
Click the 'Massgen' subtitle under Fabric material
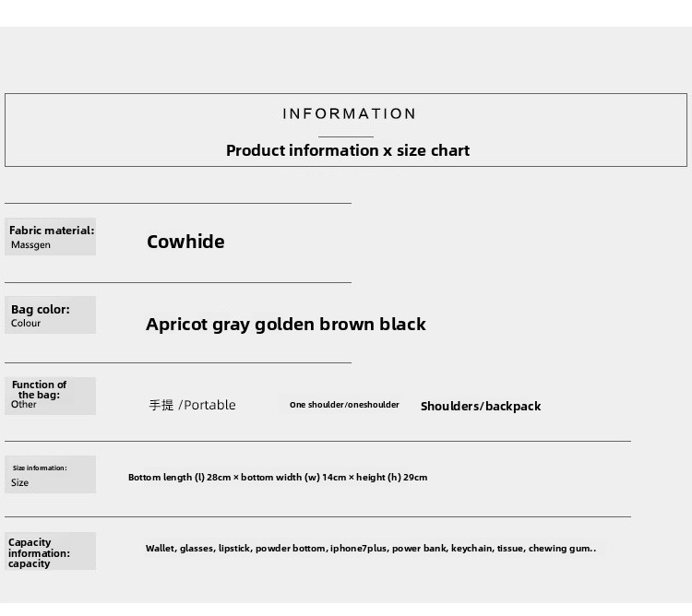point(30,245)
